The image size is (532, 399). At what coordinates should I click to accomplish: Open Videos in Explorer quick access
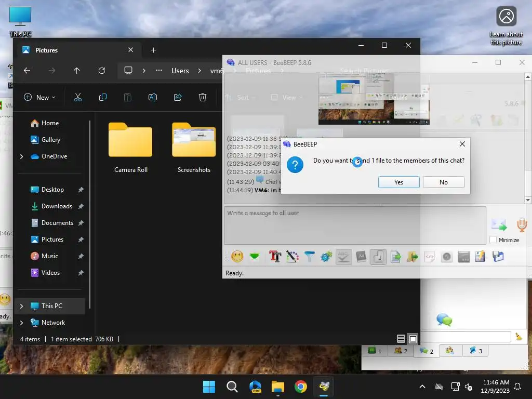point(51,273)
